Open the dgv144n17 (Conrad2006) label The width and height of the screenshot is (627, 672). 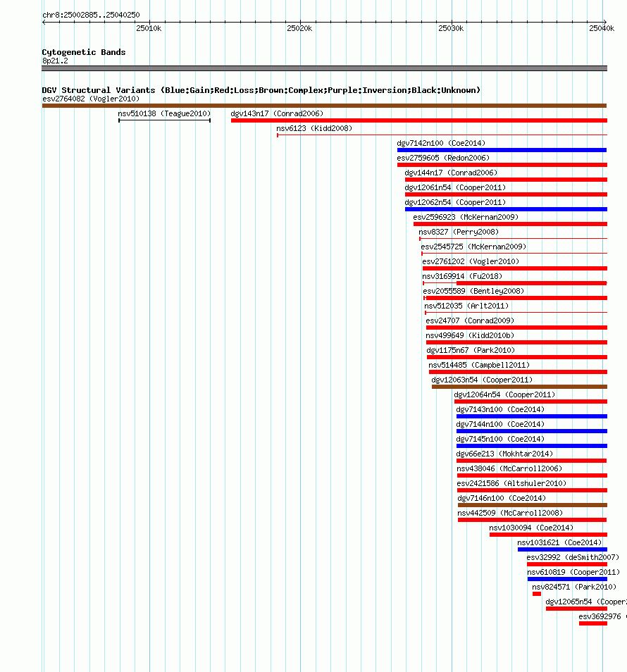pos(451,173)
